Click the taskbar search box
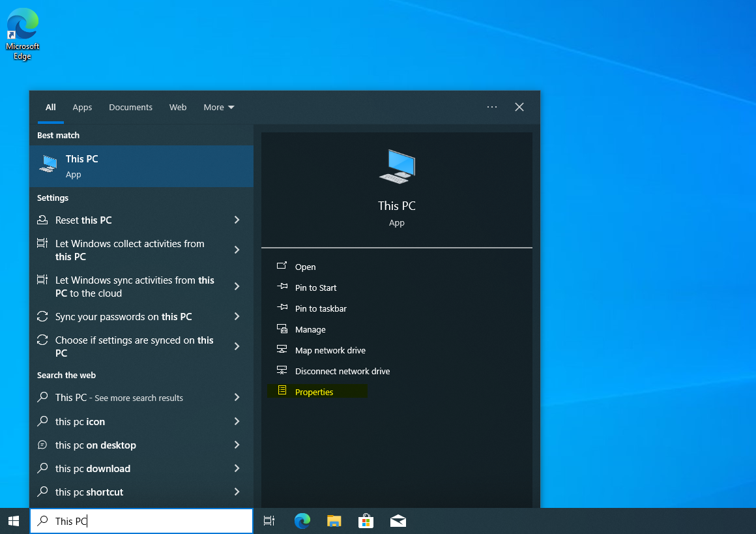The width and height of the screenshot is (756, 534). [x=141, y=521]
